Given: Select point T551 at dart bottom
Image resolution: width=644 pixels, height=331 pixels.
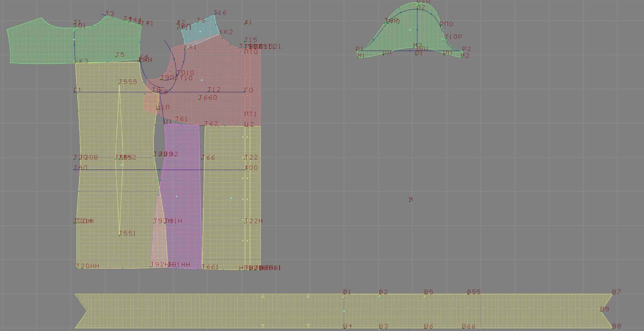Looking at the screenshot, I should click(x=119, y=235).
